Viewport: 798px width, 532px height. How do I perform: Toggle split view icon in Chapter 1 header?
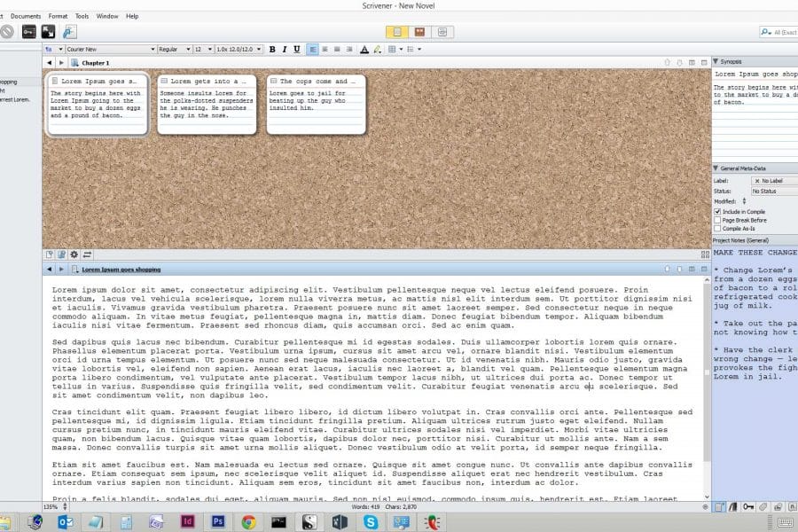coord(692,63)
